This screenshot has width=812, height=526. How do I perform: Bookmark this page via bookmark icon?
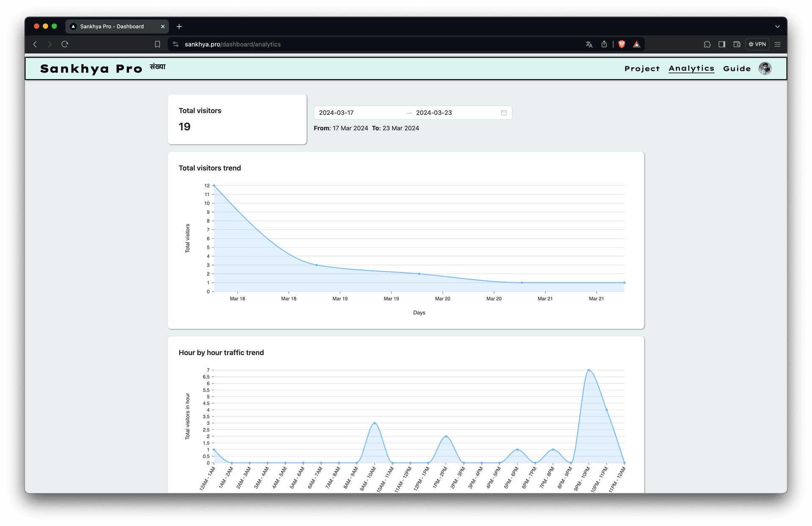click(157, 44)
